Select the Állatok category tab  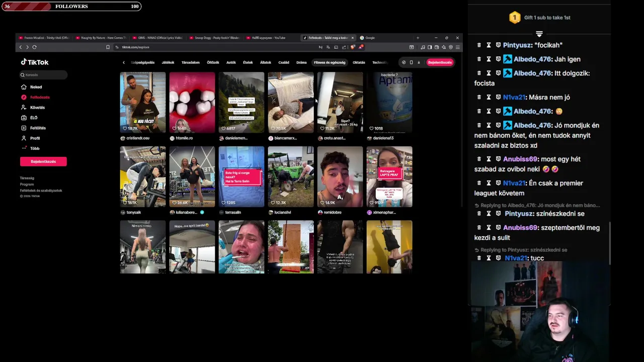coord(266,62)
